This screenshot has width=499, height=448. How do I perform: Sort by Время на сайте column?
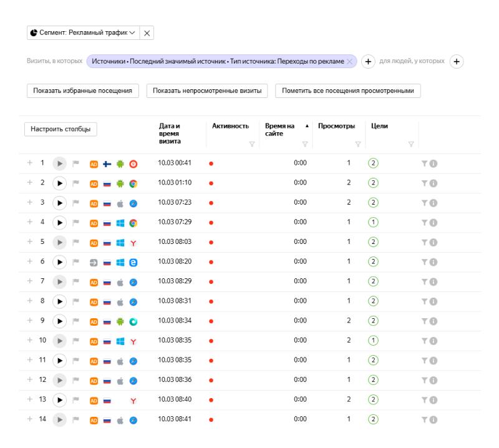pyautogui.click(x=278, y=130)
